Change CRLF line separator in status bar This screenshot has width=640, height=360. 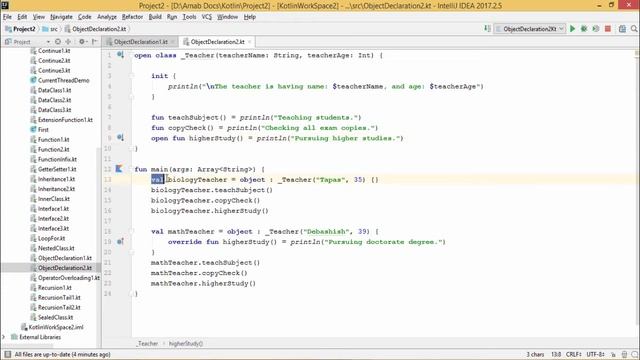tap(573, 354)
